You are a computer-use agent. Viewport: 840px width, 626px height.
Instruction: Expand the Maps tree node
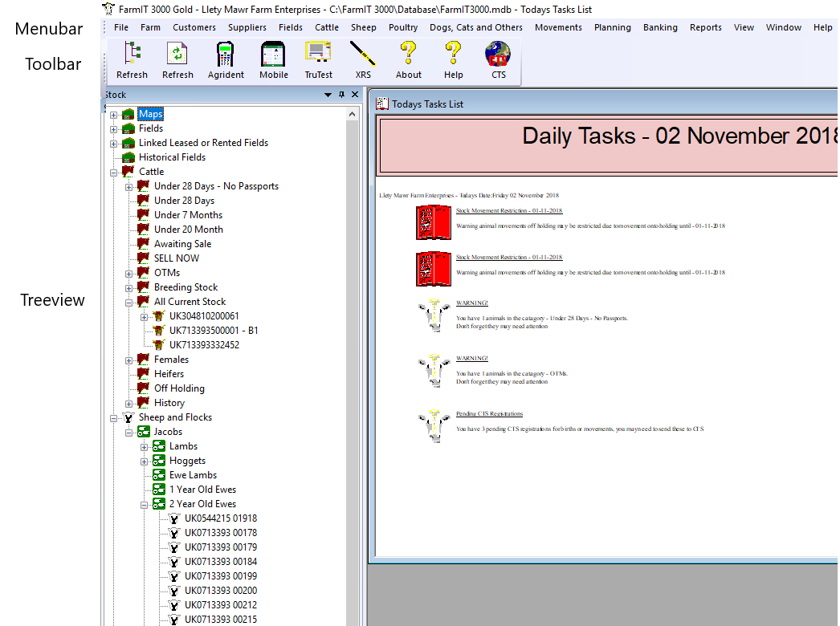click(113, 115)
